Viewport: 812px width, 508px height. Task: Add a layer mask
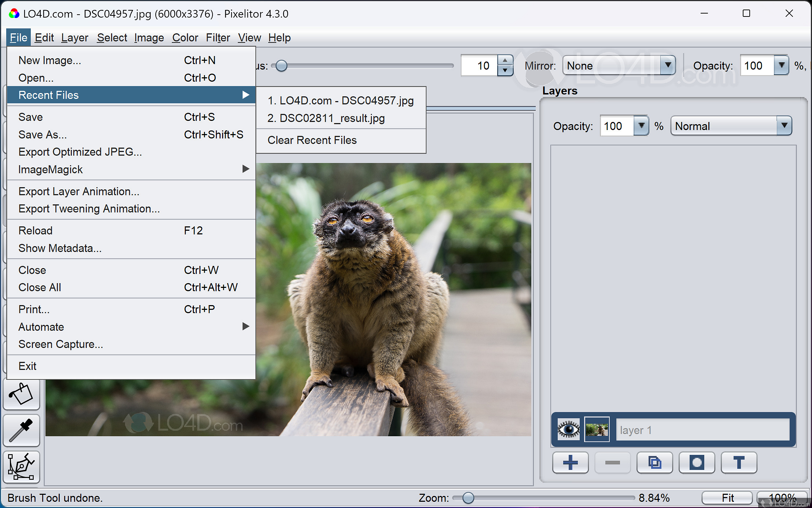(697, 463)
